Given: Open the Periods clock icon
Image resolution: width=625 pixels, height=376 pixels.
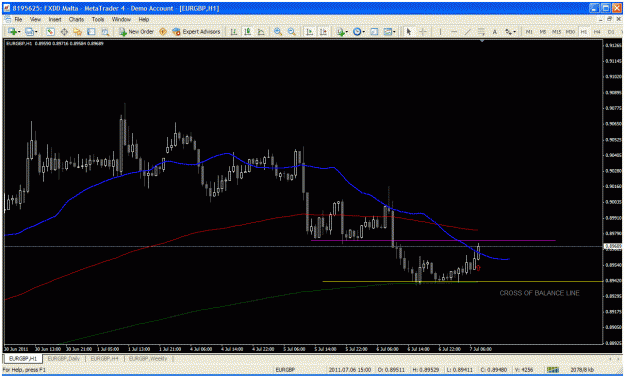Looking at the screenshot, I should [357, 31].
